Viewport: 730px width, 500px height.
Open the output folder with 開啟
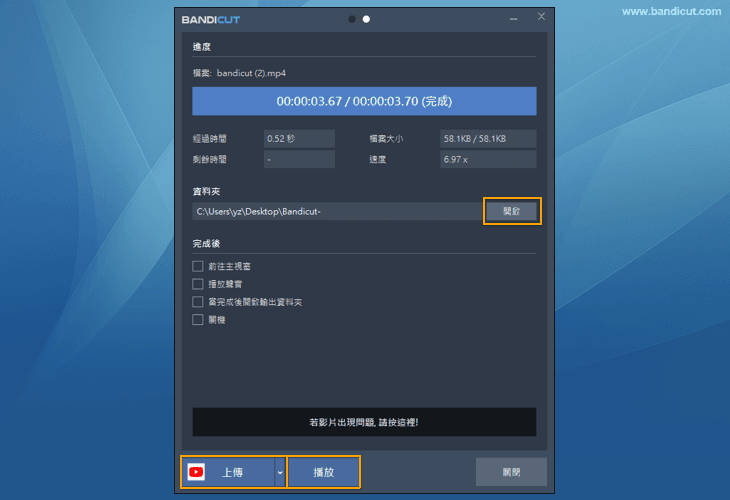[x=512, y=211]
